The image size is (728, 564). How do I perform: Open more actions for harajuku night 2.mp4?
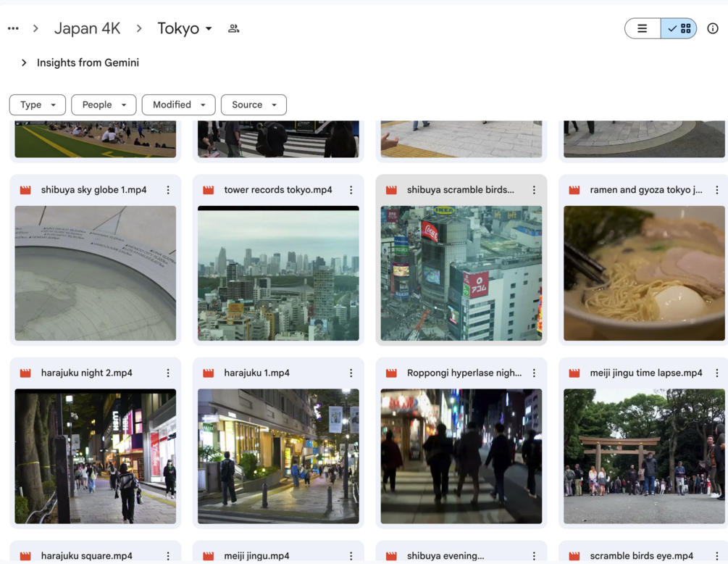coord(168,373)
